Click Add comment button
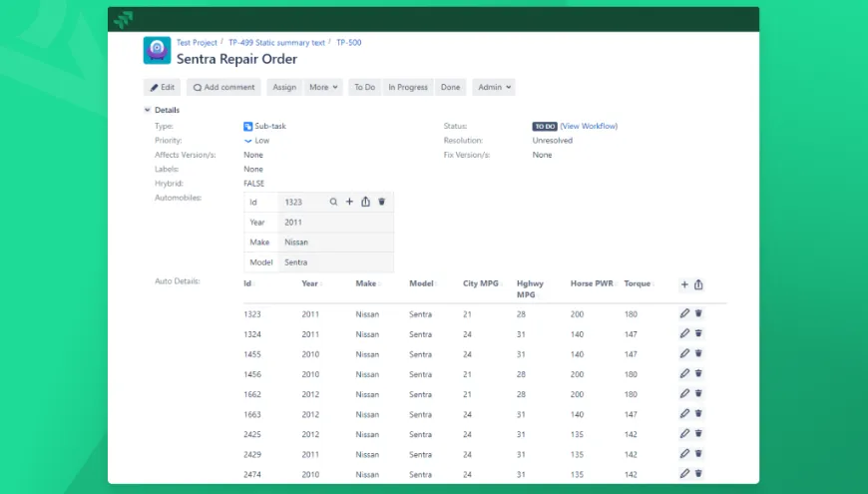This screenshot has width=868, height=494. coord(224,88)
